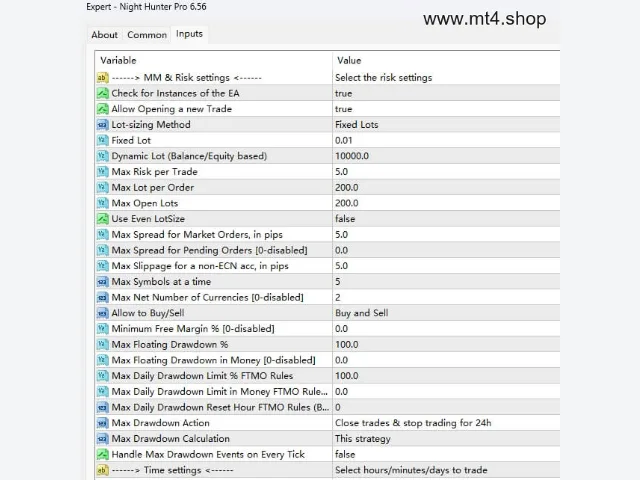Click the Dynamic Lot row icon
Screen dimensions: 640x480
point(102,156)
